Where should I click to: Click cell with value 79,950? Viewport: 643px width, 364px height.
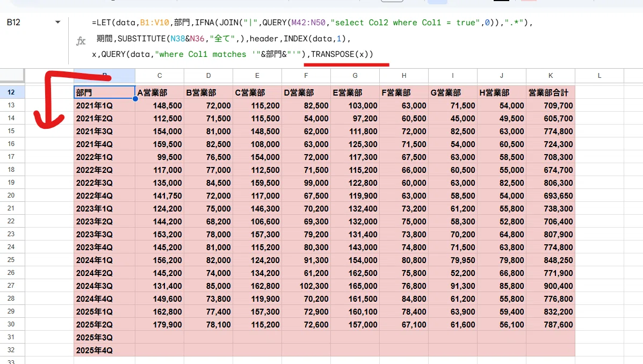[453, 260]
